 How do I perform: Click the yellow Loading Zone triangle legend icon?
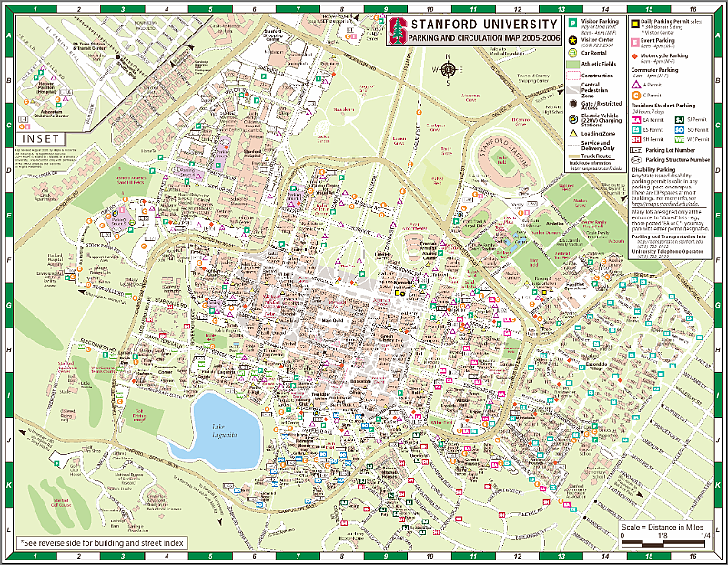click(x=573, y=133)
